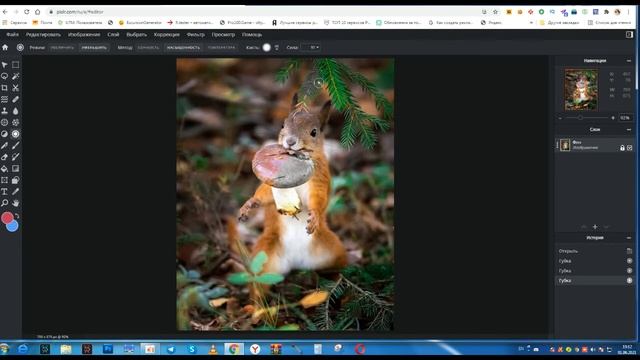This screenshot has width=640, height=360.
Task: Select the Liquify (wavy lines) tool
Action: tap(4, 99)
